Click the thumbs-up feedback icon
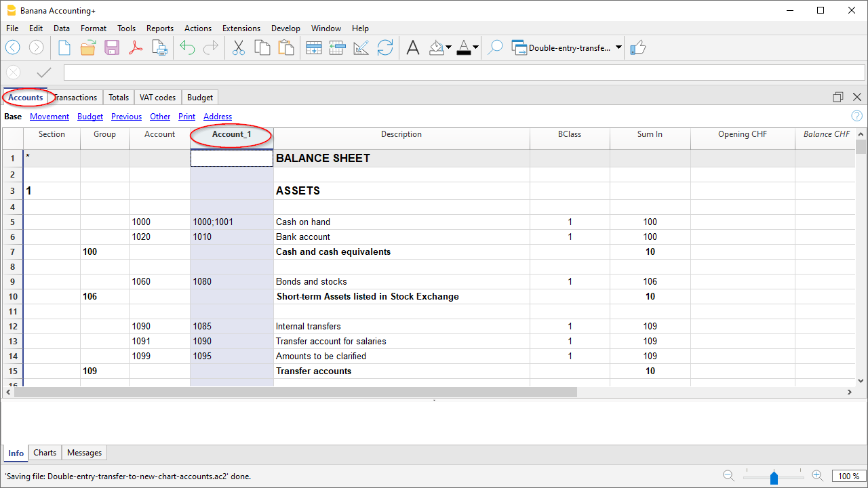 click(637, 47)
